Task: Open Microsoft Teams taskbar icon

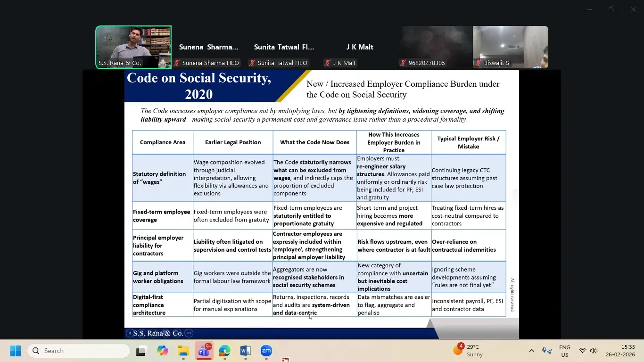Action: point(204,351)
